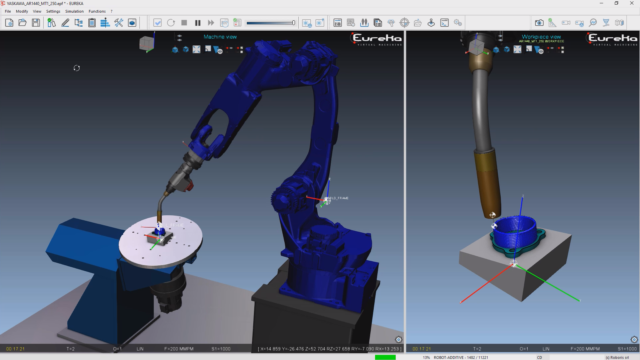Click the linked gears icon
640x360 pixels.
click(458, 23)
